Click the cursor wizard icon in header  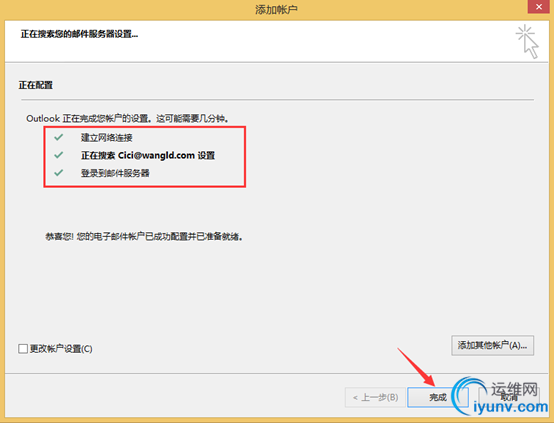[x=527, y=41]
